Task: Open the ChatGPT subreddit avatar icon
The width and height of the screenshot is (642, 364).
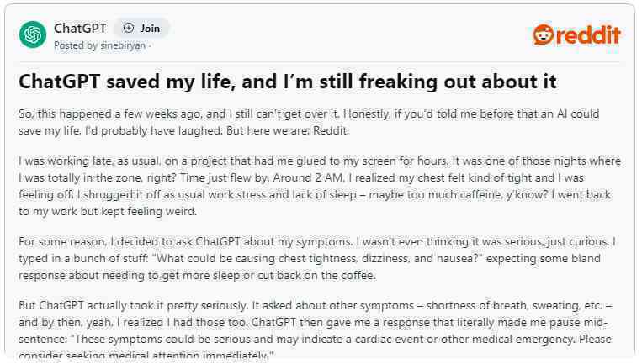Action: [33, 34]
